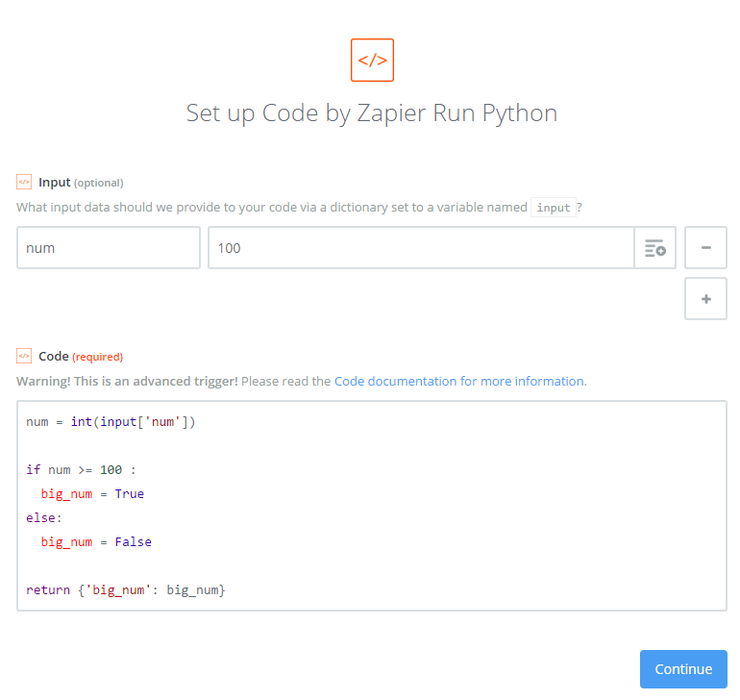
Task: Focus the "num" key input field
Action: (x=108, y=248)
